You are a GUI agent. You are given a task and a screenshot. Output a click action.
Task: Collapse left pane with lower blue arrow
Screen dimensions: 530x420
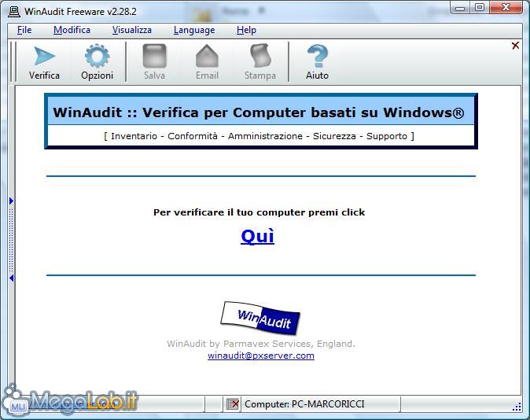click(11, 278)
